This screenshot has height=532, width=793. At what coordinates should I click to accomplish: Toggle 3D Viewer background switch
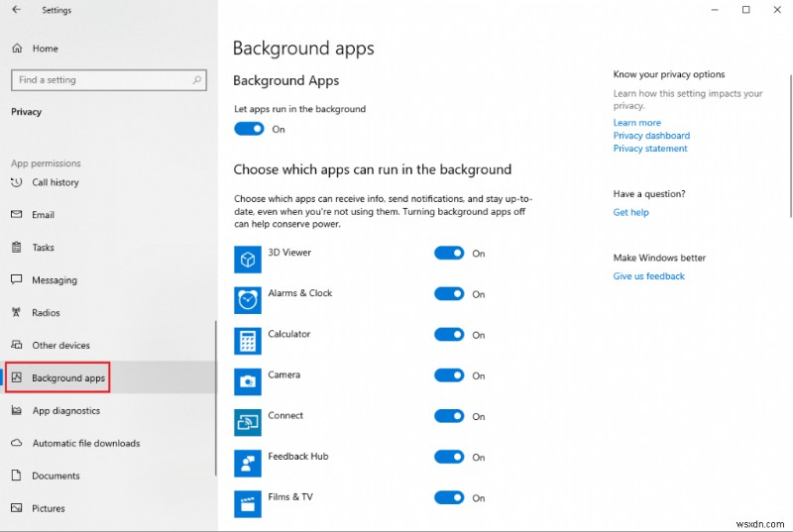[x=449, y=253]
